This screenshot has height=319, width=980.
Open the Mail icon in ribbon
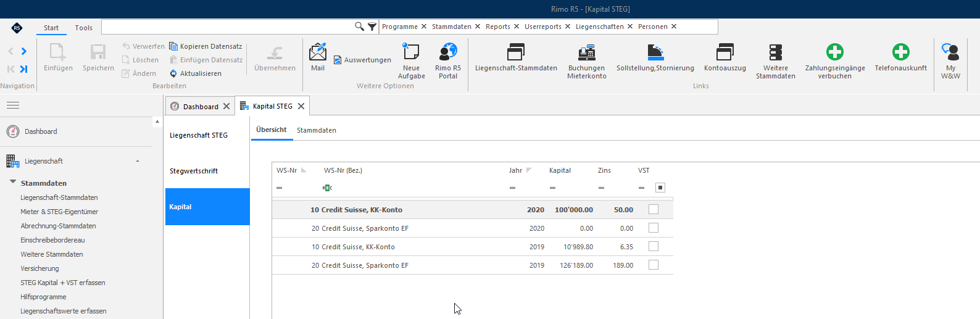pyautogui.click(x=318, y=52)
